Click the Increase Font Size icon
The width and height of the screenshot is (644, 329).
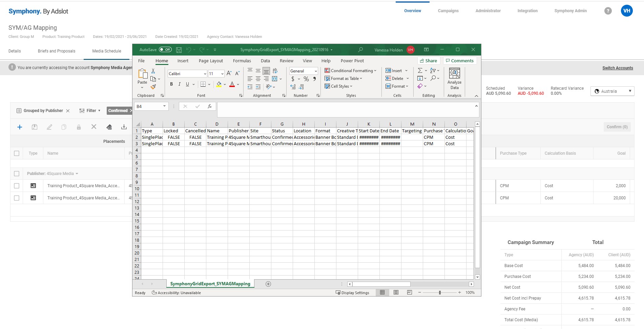[x=229, y=73]
